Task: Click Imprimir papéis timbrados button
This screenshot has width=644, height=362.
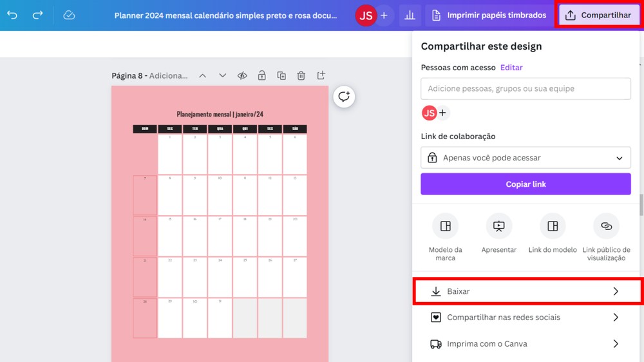Action: coord(488,15)
